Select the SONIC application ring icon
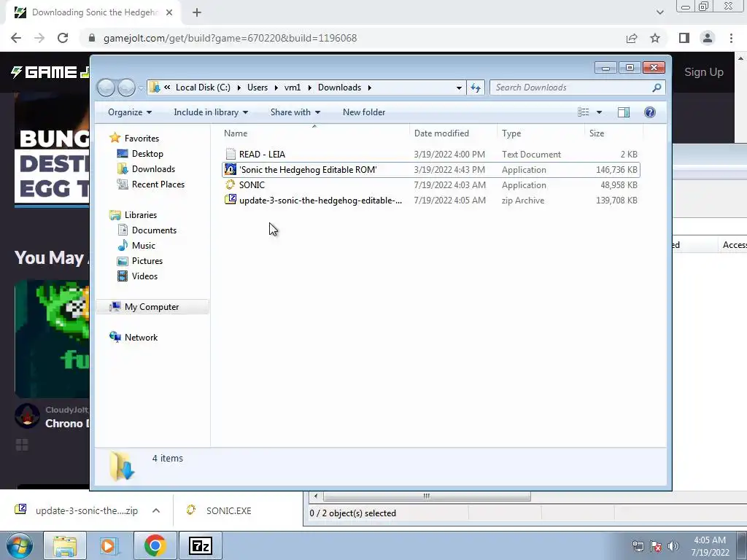This screenshot has height=560, width=747. [x=231, y=184]
